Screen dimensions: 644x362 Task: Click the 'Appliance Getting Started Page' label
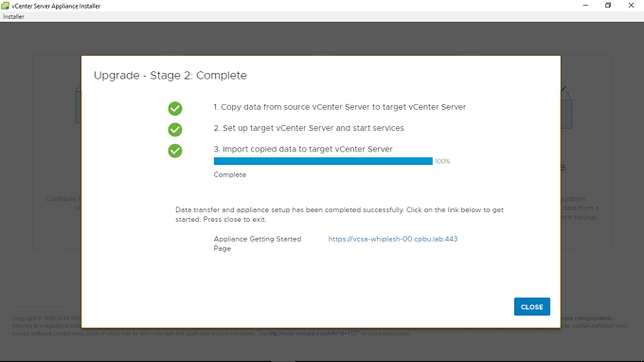click(x=258, y=244)
